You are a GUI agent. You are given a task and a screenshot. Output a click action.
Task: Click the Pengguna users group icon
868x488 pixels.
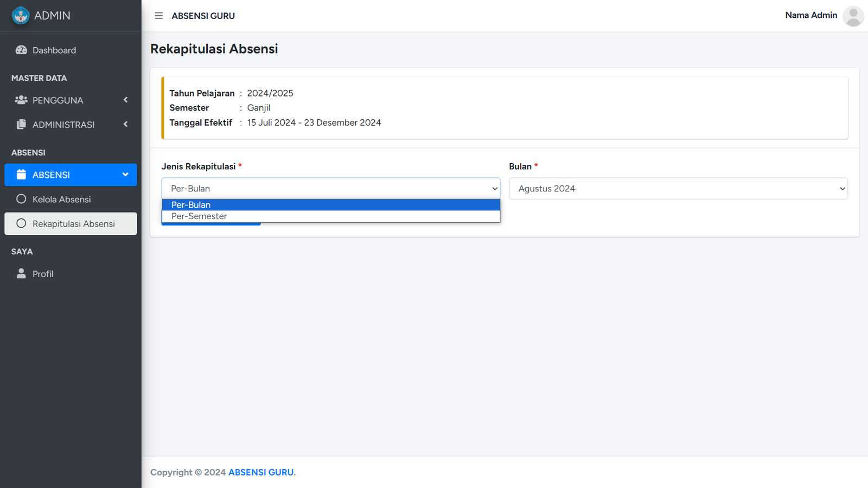pyautogui.click(x=21, y=100)
